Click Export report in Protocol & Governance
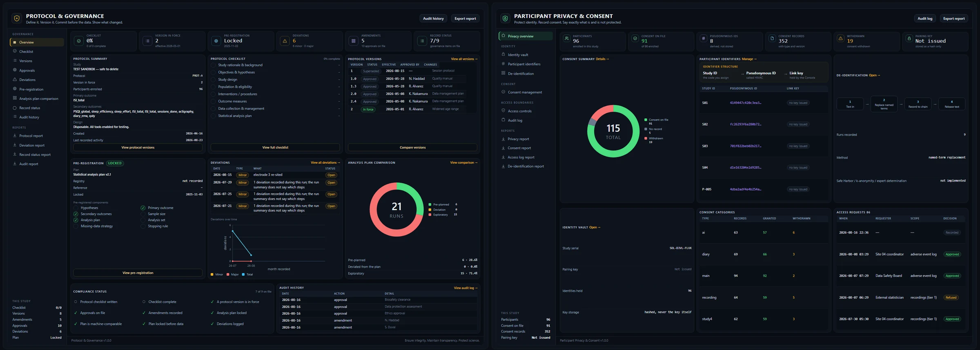The image size is (980, 350). tap(465, 18)
